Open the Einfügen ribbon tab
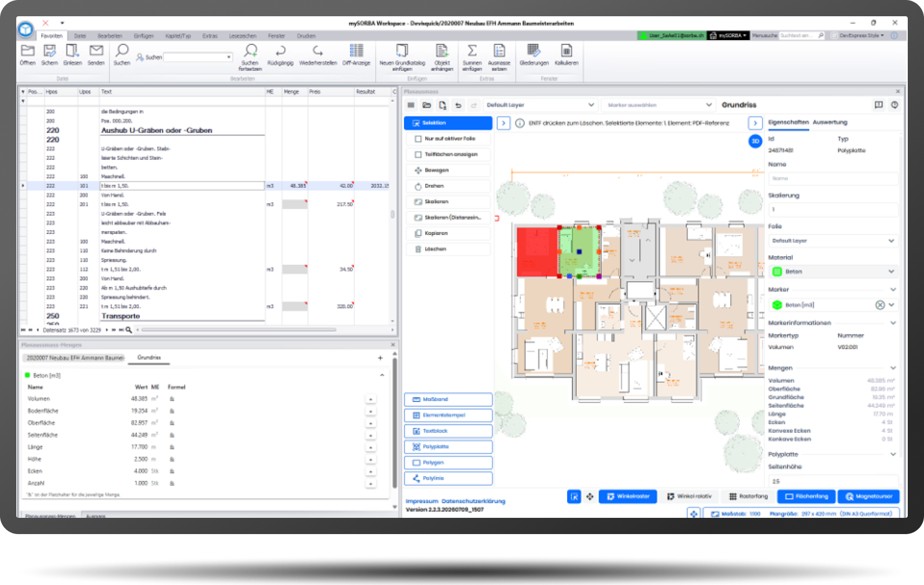 tap(144, 36)
